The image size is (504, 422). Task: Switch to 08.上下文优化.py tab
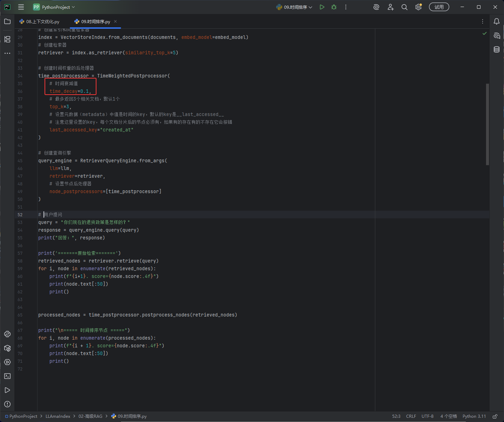[x=39, y=21]
